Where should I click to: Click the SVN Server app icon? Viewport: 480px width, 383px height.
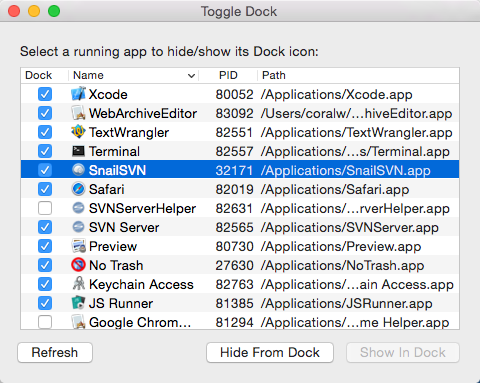pyautogui.click(x=78, y=227)
